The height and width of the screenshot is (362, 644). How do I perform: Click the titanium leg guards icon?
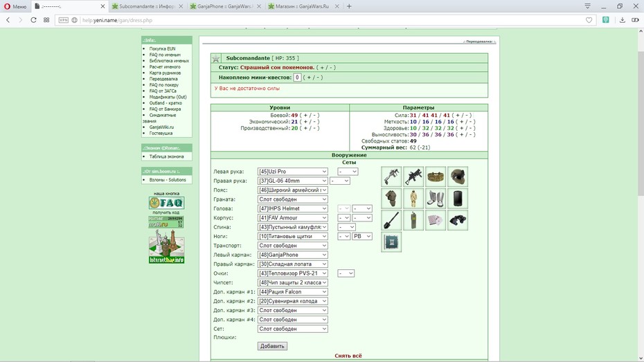point(436,199)
